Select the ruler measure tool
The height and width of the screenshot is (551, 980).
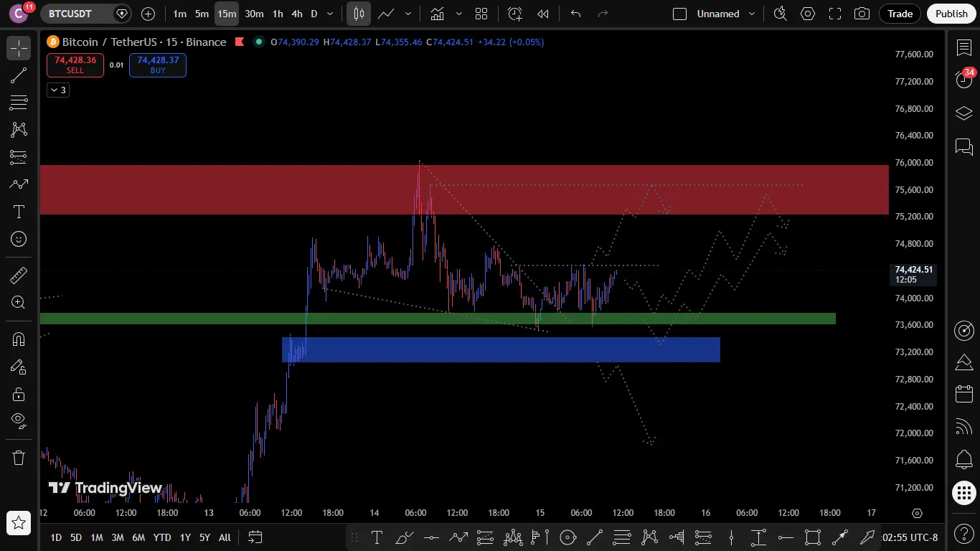click(x=19, y=275)
